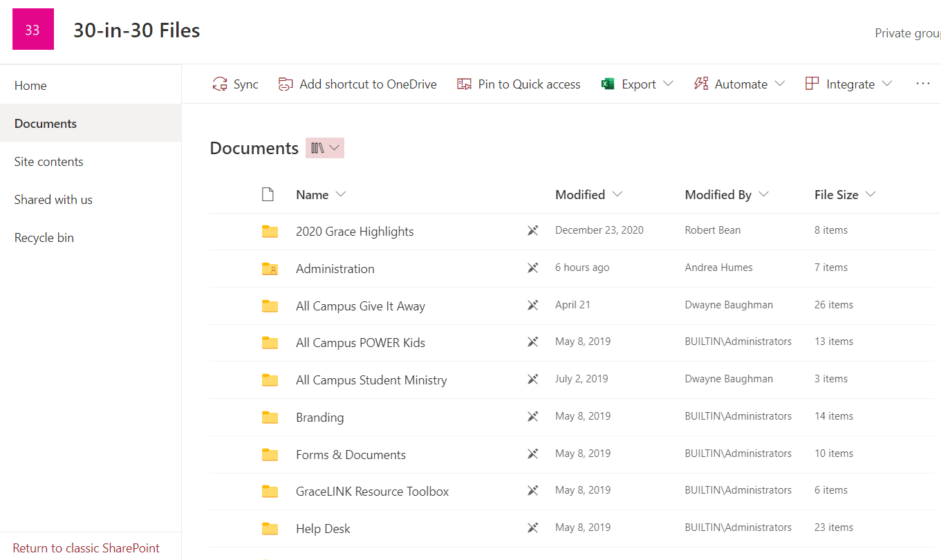Image resolution: width=941 pixels, height=560 pixels.
Task: Open the Modified By column dropdown
Action: coord(763,194)
